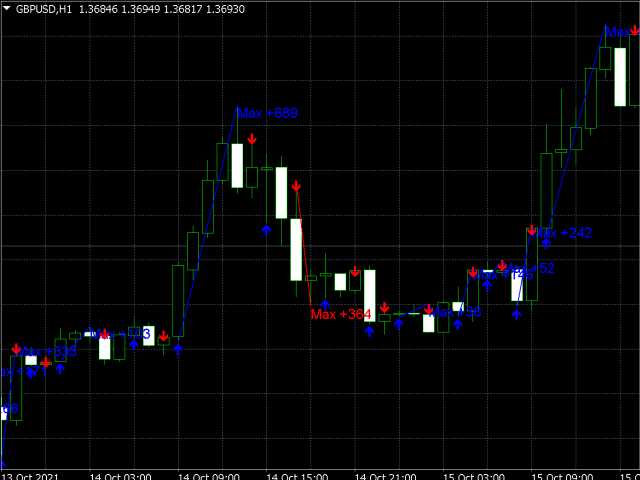Click the red arrow atop the red trend line
Viewport: 640px width, 480px height.
pos(296,185)
